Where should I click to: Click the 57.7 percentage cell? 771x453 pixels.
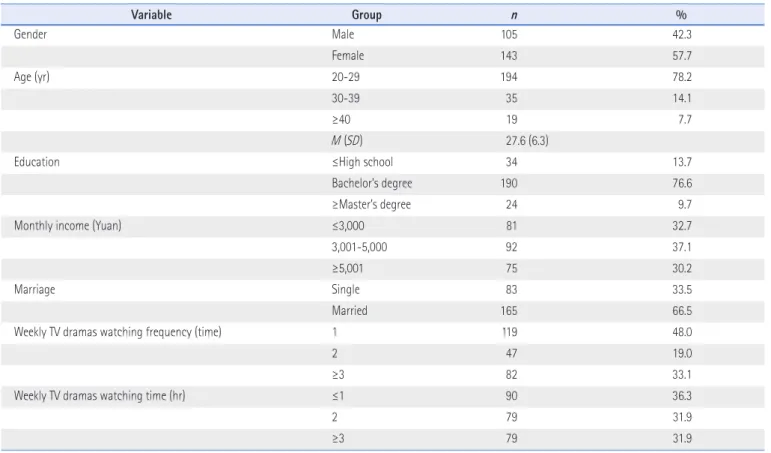[x=682, y=56]
